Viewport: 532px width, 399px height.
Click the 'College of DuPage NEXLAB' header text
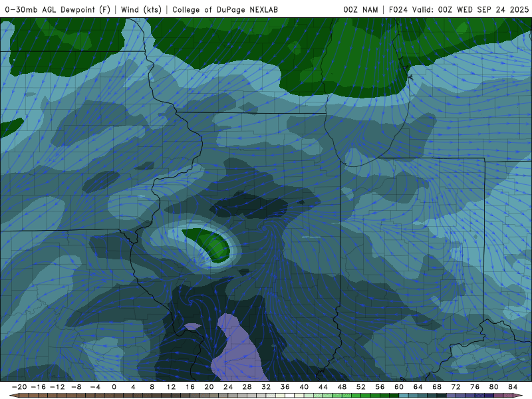[x=225, y=9]
